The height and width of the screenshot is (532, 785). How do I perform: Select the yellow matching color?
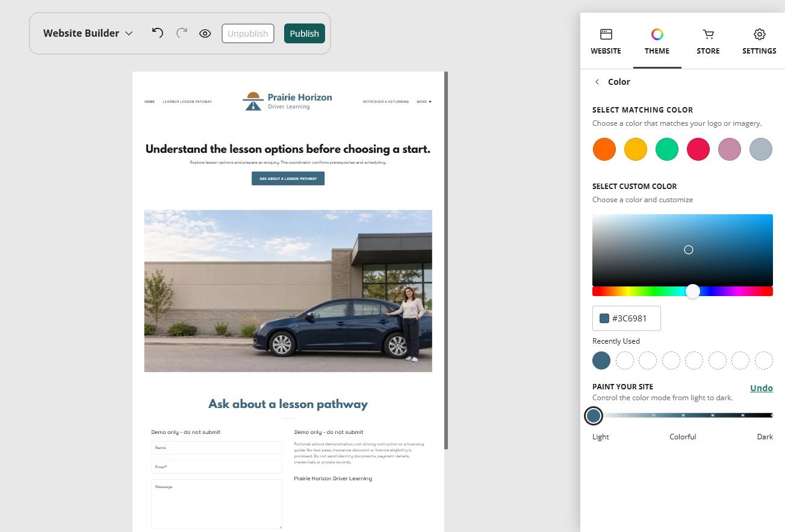coord(635,149)
